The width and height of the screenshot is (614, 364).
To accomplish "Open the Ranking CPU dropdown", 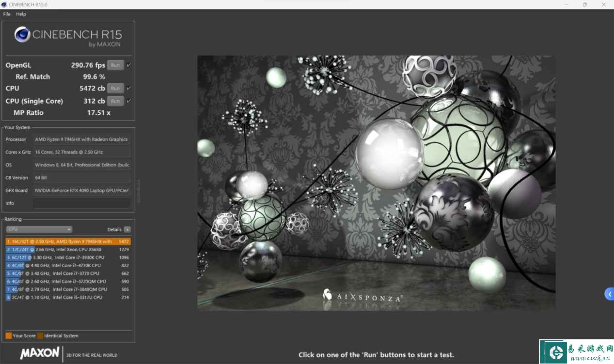I will 39,229.
